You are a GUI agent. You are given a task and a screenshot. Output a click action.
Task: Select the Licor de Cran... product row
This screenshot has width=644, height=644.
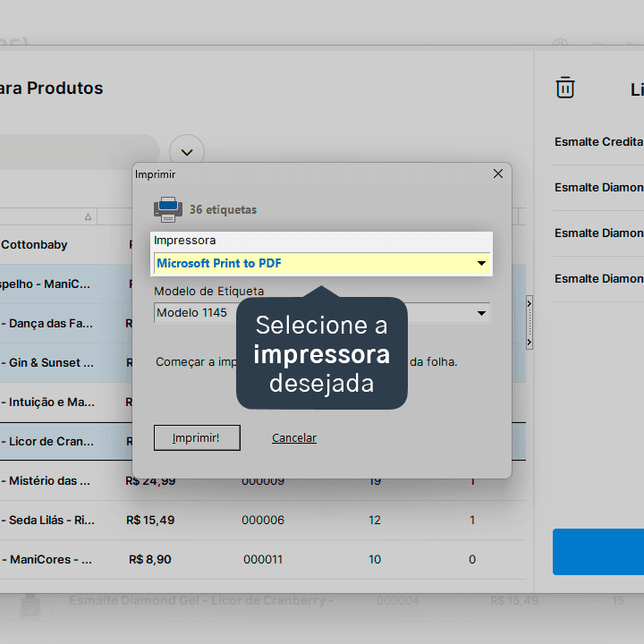coord(65,442)
